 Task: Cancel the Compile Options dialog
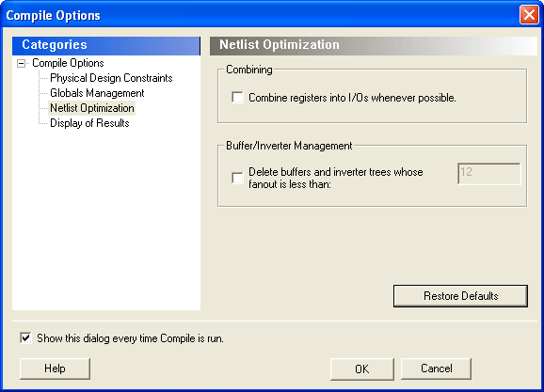pos(436,368)
